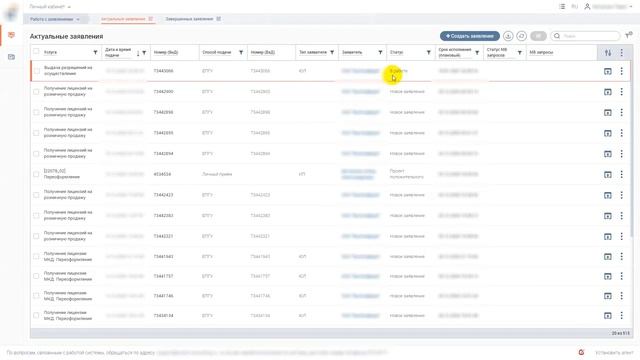This screenshot has height=360, width=640.
Task: Filter the Услуга column
Action: (95, 52)
